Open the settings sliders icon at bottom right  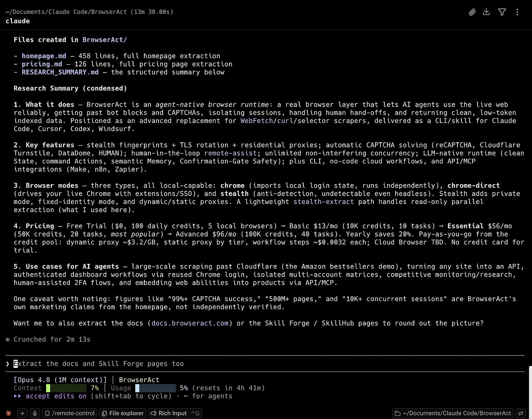point(521,413)
